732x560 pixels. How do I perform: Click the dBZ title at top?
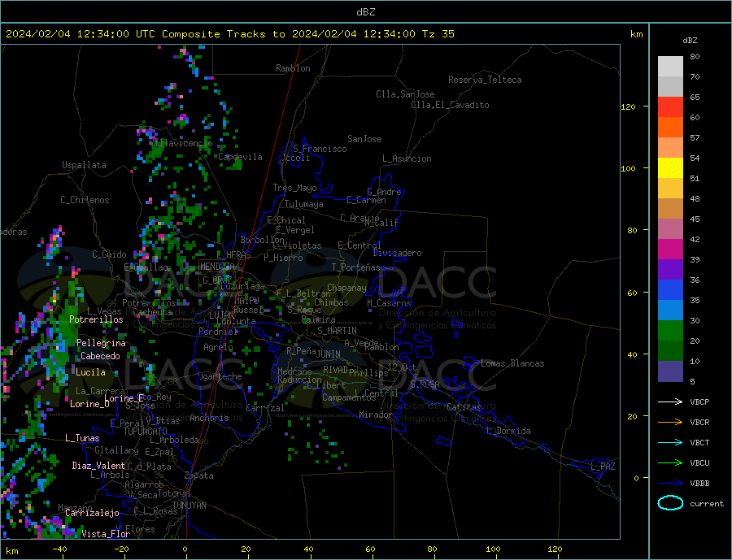coord(365,12)
